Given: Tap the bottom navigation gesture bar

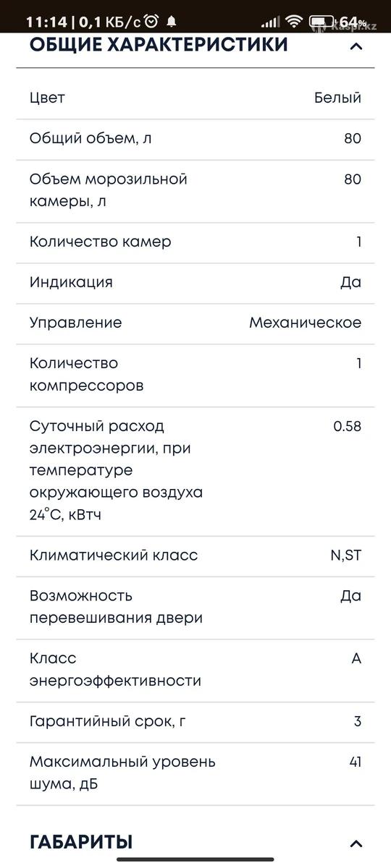Looking at the screenshot, I should tap(195, 859).
